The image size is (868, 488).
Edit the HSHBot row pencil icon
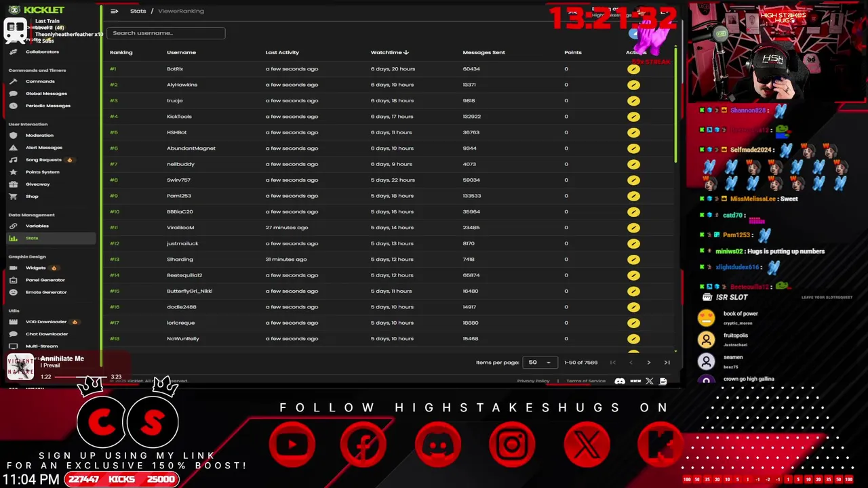click(x=633, y=132)
